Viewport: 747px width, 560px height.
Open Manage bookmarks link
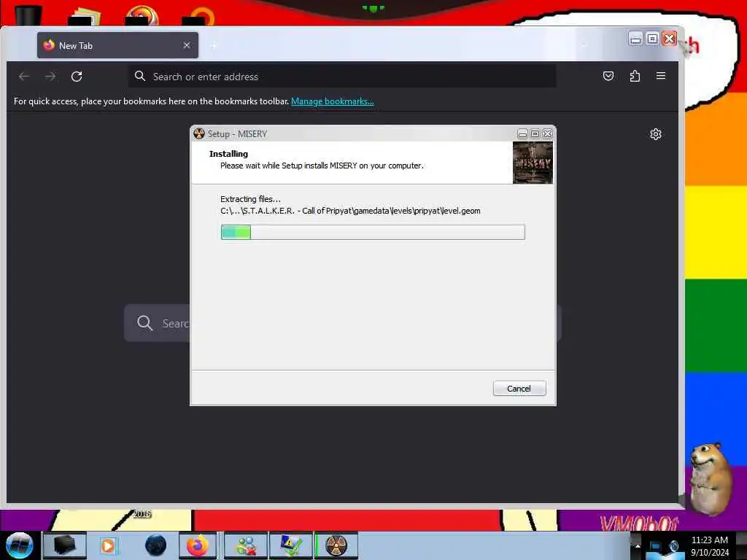click(x=333, y=101)
